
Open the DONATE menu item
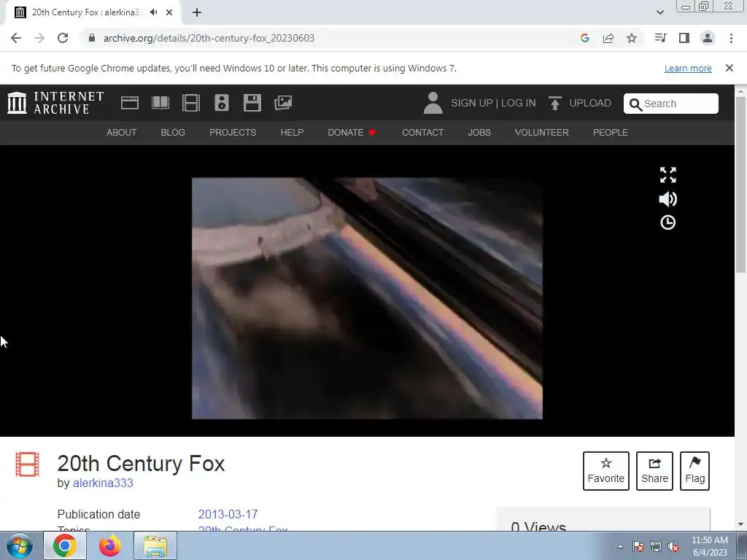click(x=352, y=133)
